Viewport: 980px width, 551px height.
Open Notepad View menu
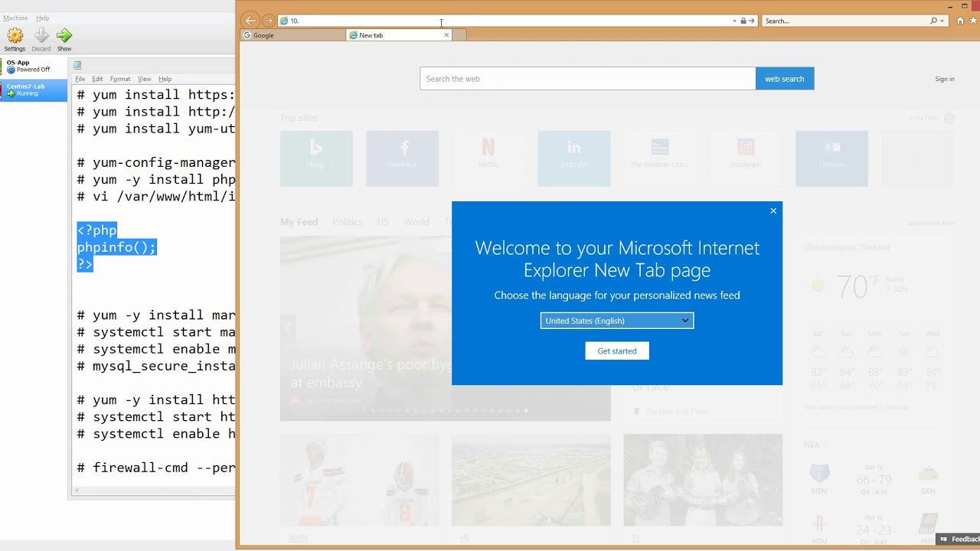coord(144,79)
